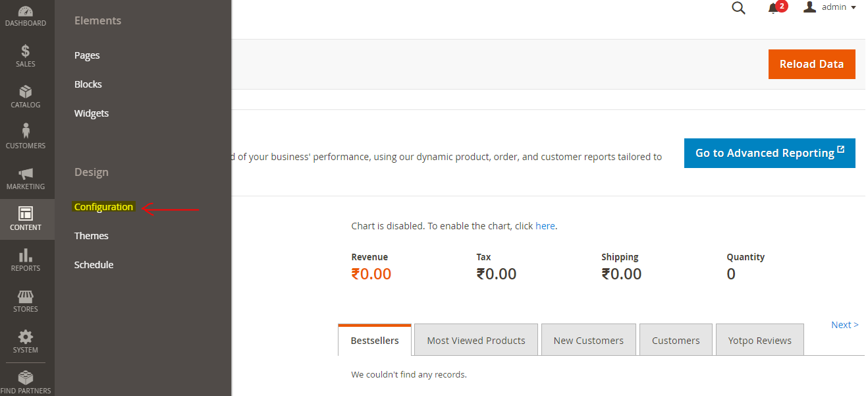Open the Stores storefront icon

pos(26,297)
